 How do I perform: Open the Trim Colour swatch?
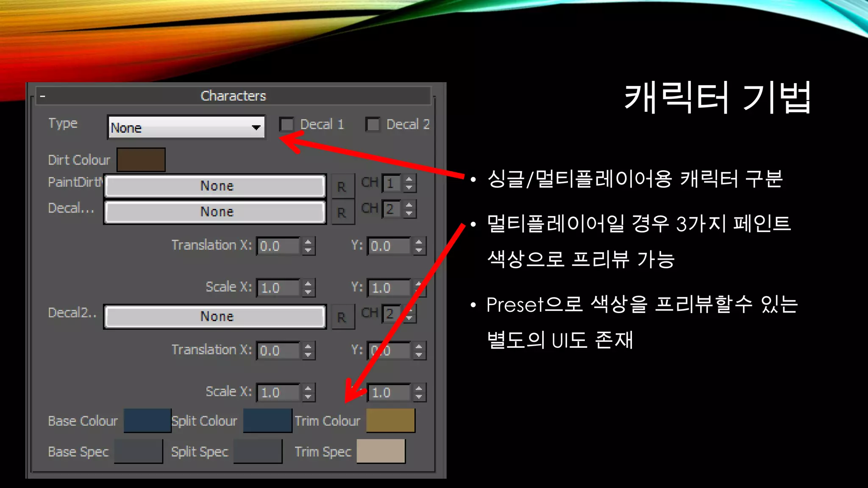pyautogui.click(x=390, y=421)
